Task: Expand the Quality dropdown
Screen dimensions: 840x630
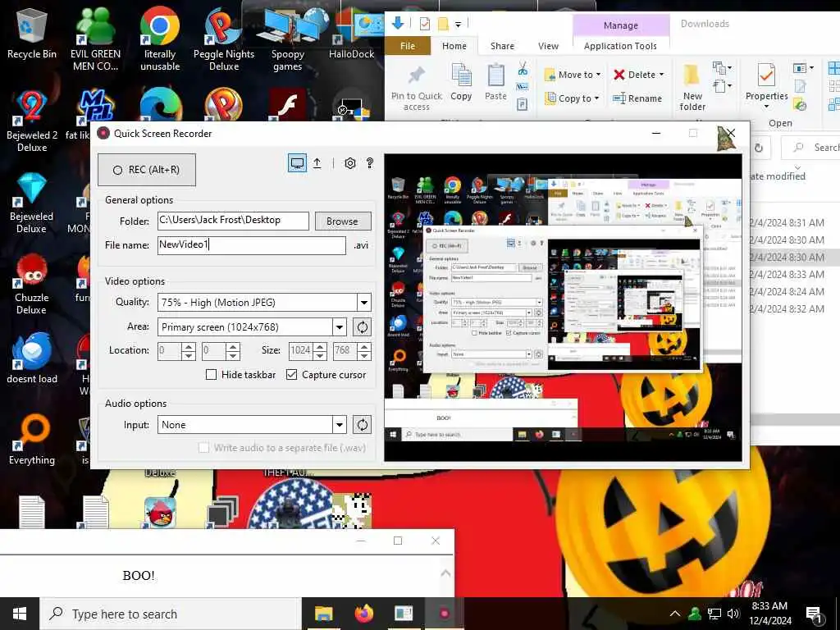Action: click(x=364, y=303)
